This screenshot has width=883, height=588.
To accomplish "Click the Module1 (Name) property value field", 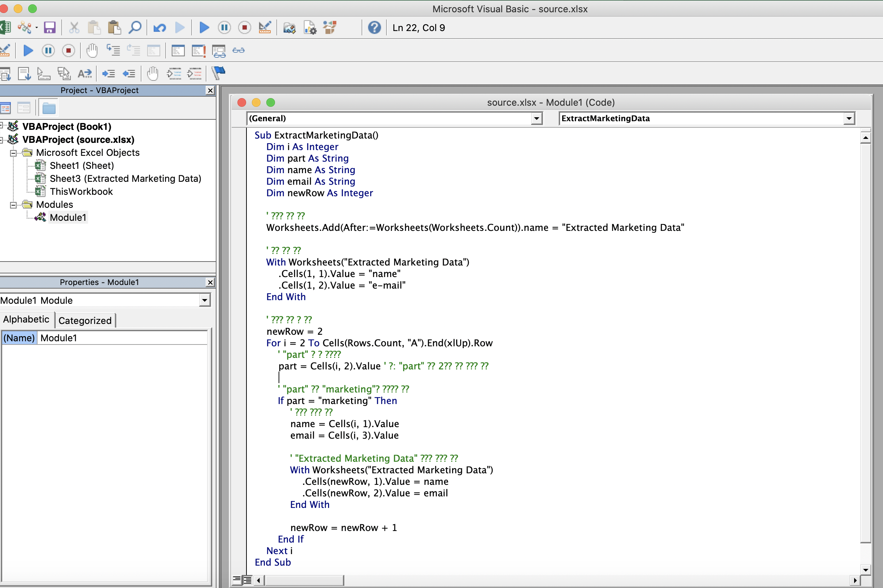I will [x=123, y=338].
